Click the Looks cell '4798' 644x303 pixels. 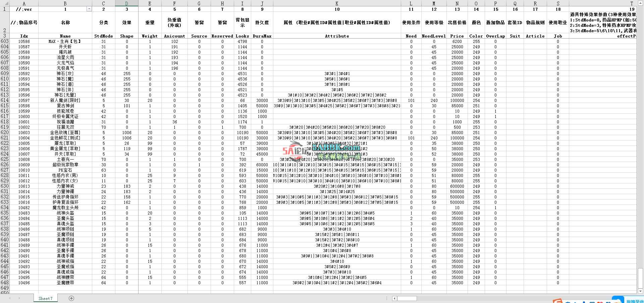pos(242,41)
